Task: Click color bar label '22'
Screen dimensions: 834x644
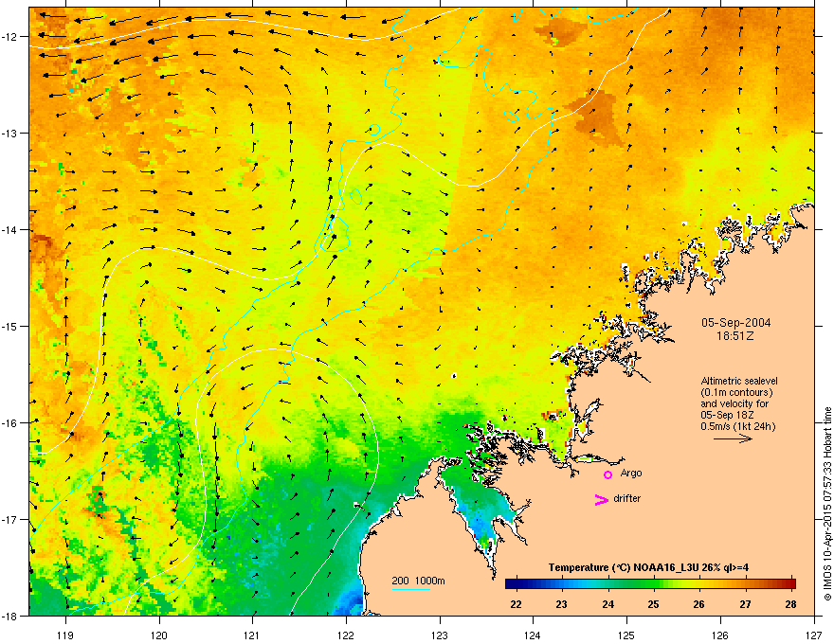Action: [516, 604]
